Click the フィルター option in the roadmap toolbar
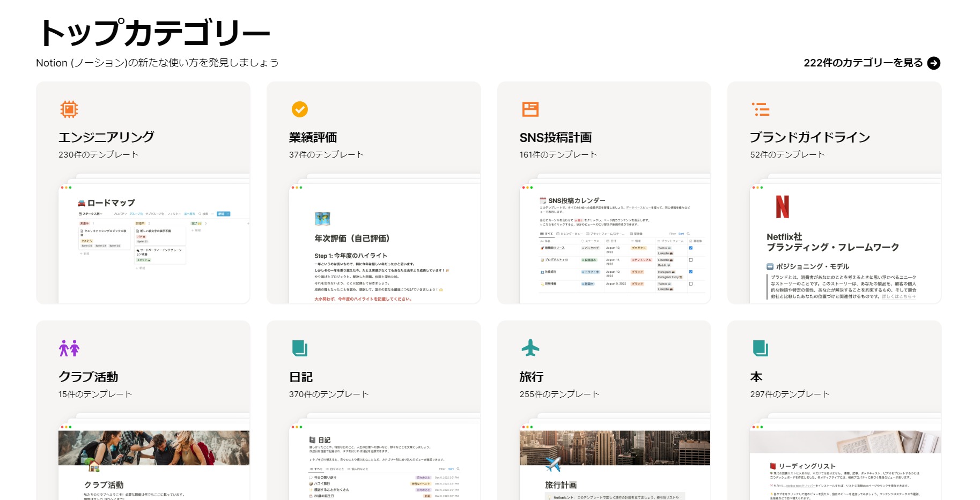The image size is (980, 500). click(174, 214)
